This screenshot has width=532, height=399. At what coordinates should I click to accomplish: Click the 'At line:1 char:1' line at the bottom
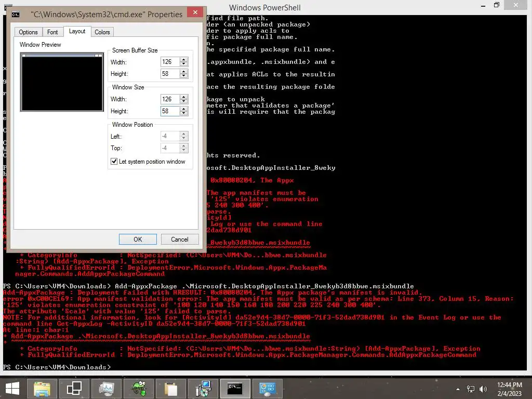(36, 330)
